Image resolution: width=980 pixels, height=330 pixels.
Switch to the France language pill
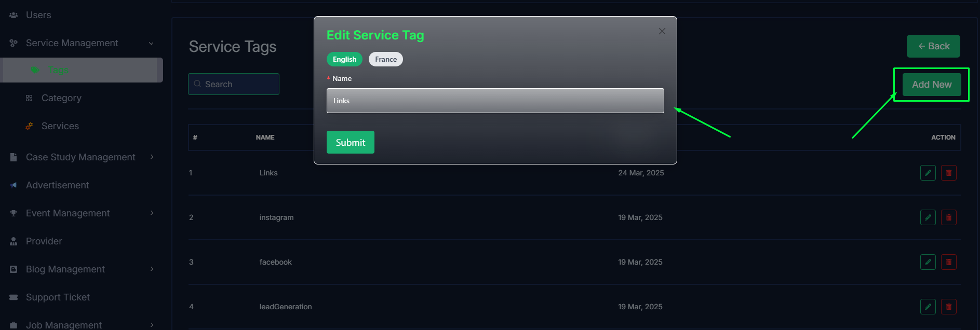click(x=386, y=59)
